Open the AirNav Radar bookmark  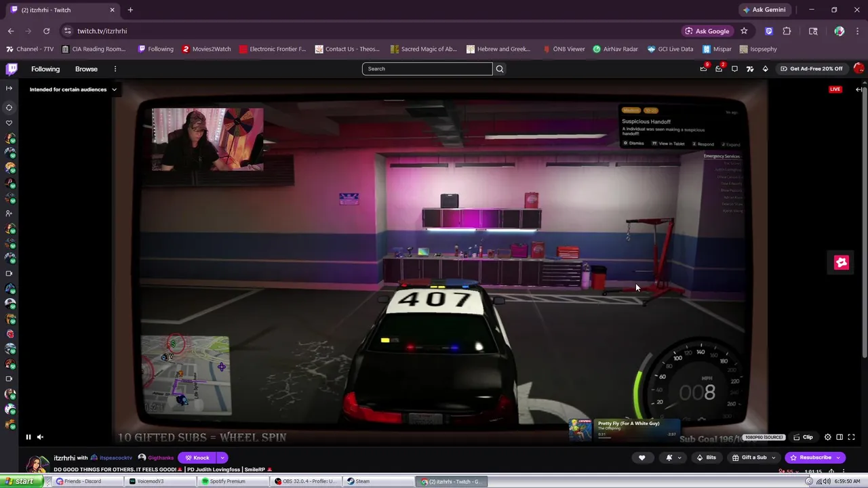pyautogui.click(x=615, y=49)
